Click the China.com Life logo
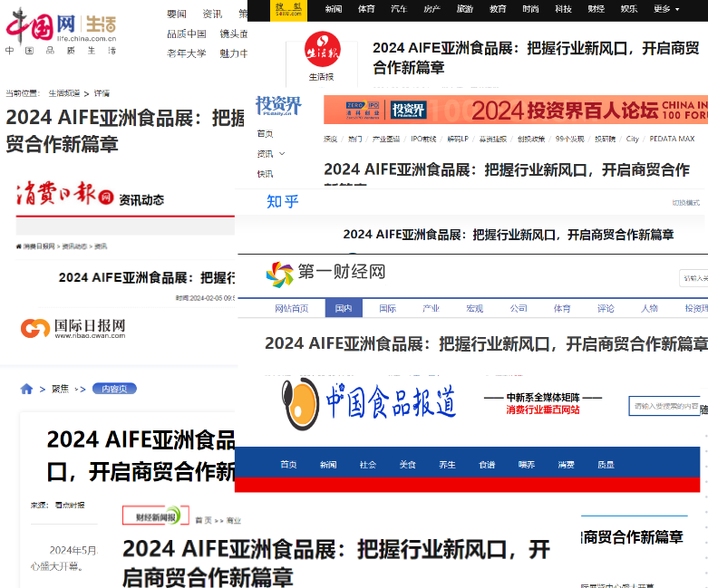The image size is (708, 588). click(x=61, y=27)
